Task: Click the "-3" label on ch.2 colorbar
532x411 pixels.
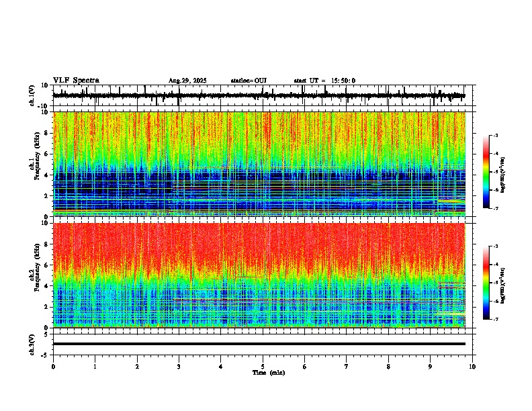Action: [496, 246]
